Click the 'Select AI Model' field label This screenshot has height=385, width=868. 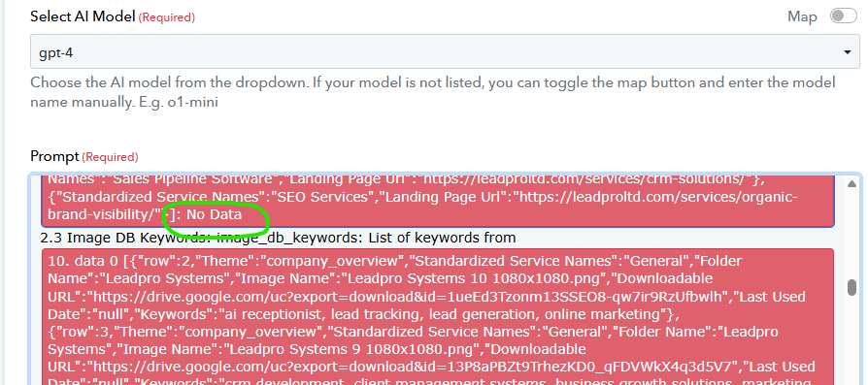pos(83,16)
